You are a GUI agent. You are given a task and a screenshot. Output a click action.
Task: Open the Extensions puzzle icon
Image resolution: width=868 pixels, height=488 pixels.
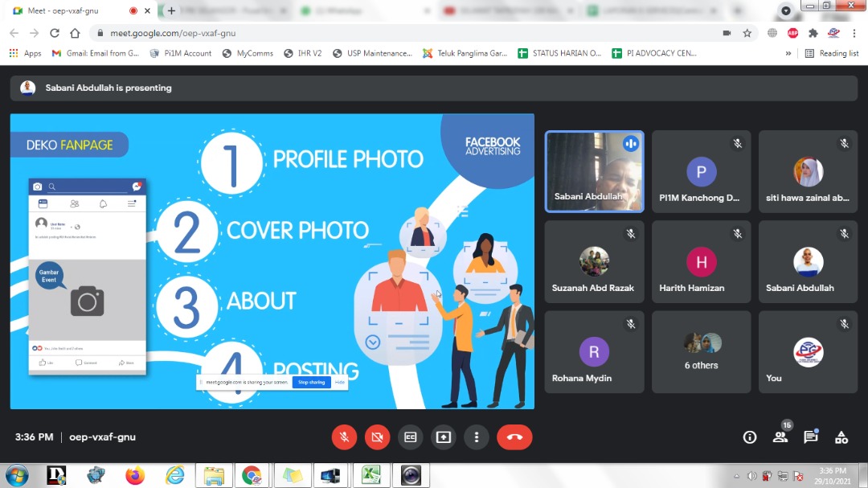click(813, 33)
